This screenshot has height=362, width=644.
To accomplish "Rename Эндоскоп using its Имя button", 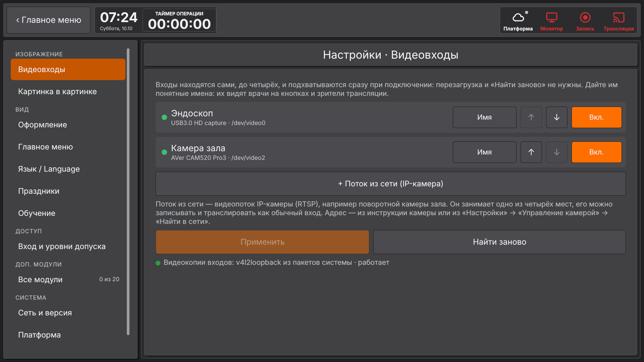I will coord(484,117).
